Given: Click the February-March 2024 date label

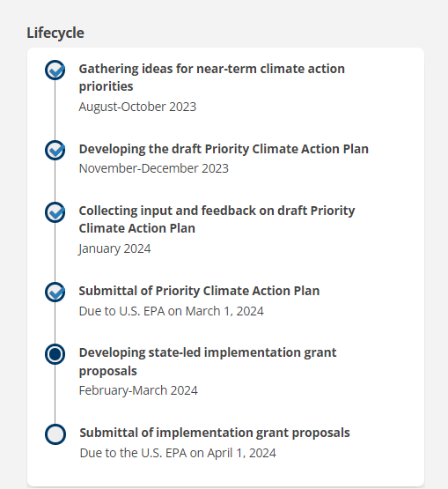Looking at the screenshot, I should (x=138, y=390).
